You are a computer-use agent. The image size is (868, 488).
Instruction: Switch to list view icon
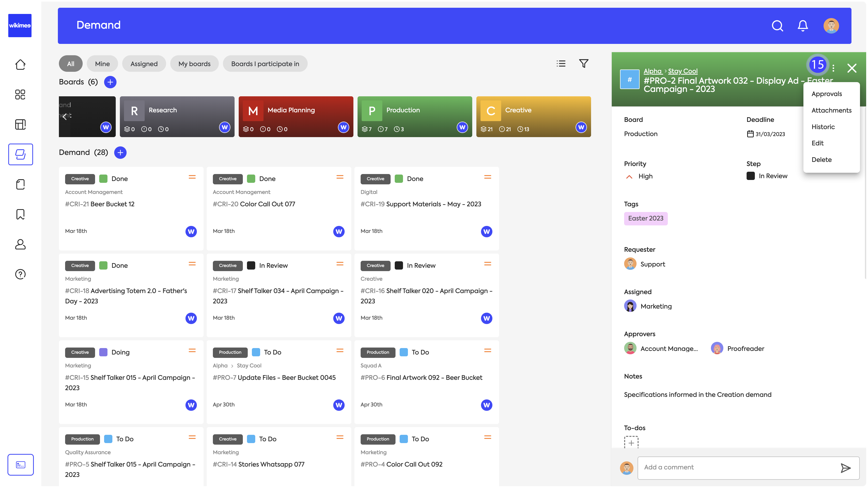pos(561,64)
